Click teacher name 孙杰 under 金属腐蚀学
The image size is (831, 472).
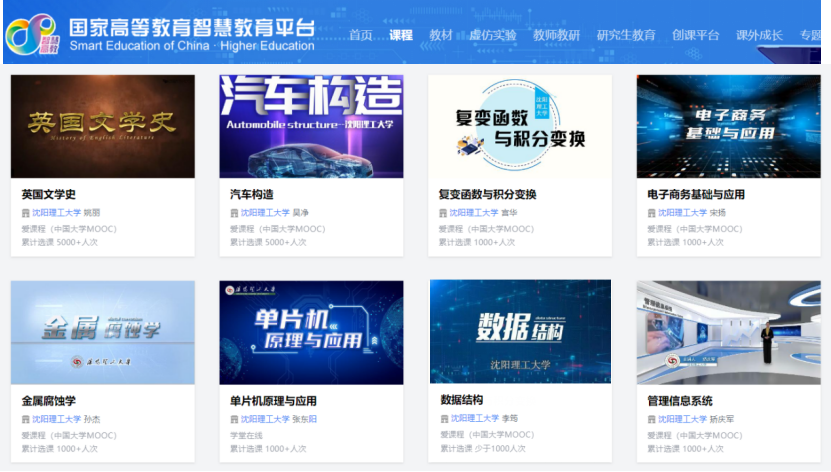click(x=92, y=419)
